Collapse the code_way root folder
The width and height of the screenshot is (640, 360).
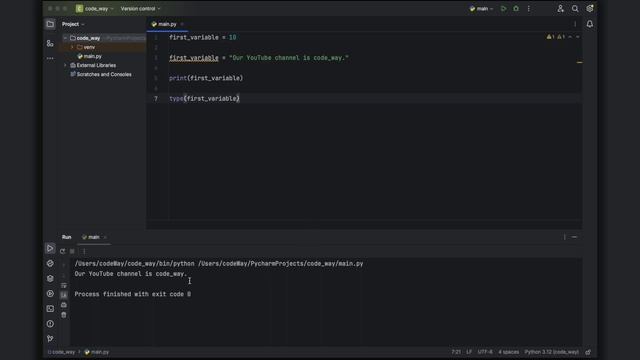65,38
